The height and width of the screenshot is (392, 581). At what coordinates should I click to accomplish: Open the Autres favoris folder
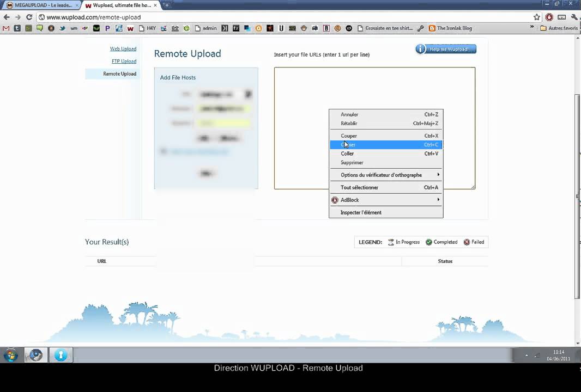pos(559,28)
